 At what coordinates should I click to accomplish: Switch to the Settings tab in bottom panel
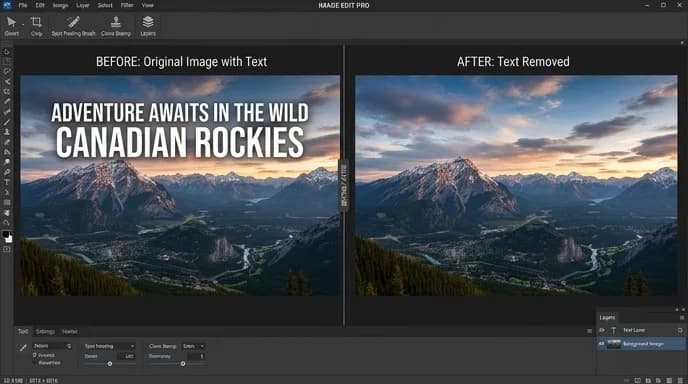[45, 331]
